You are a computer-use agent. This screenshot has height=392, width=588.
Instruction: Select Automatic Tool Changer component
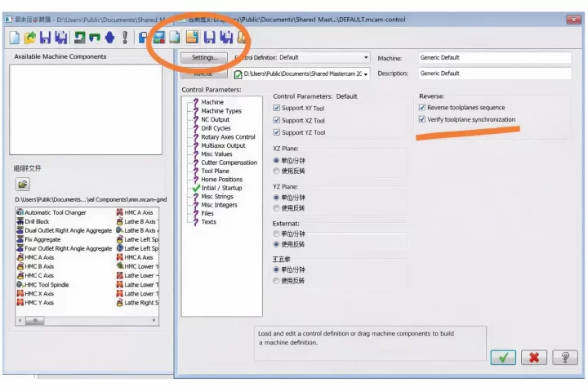click(51, 212)
